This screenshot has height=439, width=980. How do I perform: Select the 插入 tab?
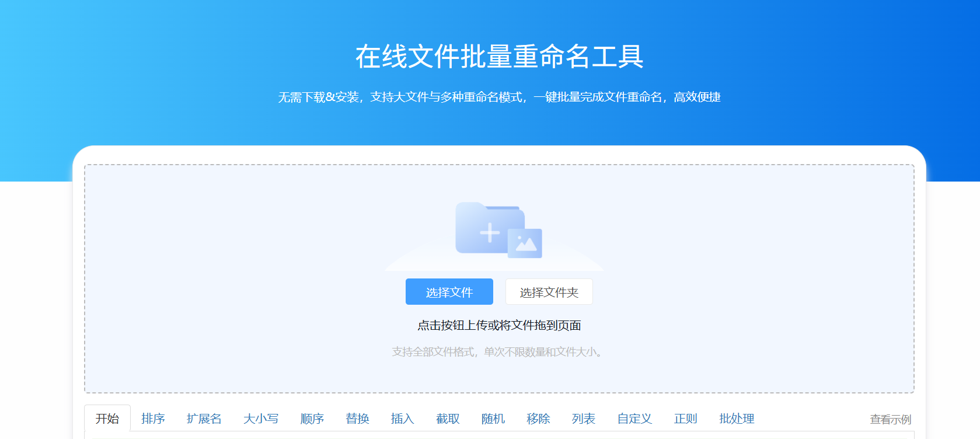403,419
